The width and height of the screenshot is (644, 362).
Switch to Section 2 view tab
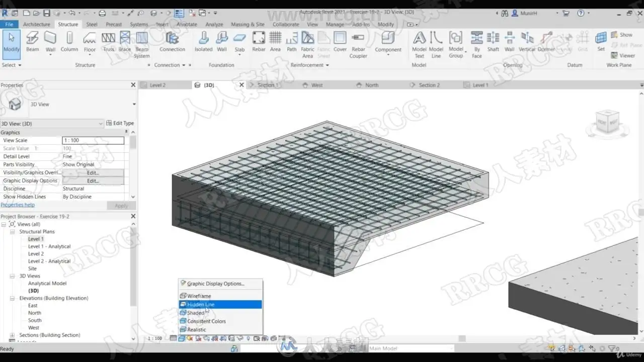point(429,85)
